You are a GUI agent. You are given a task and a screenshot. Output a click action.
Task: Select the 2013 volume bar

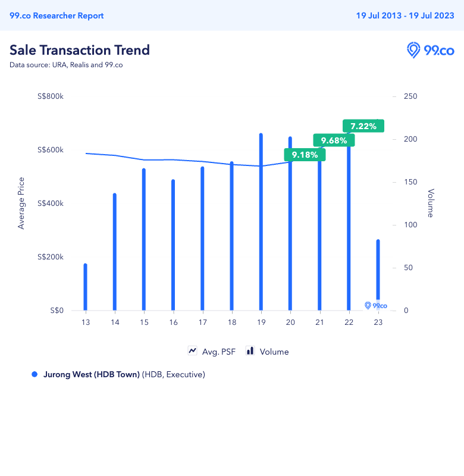click(x=85, y=287)
